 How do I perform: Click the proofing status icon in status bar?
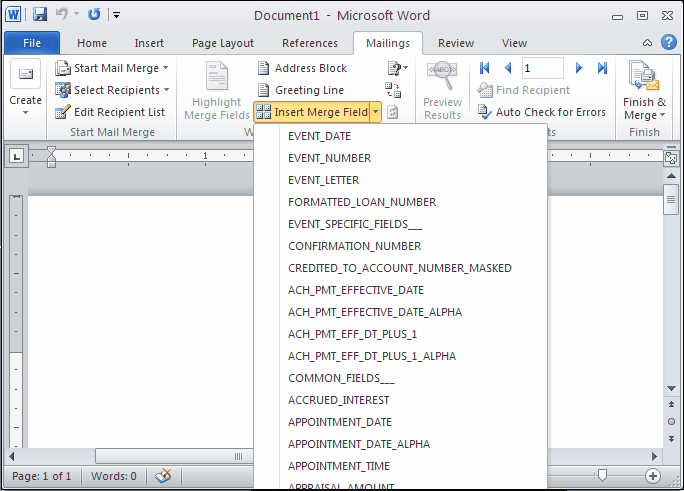pyautogui.click(x=163, y=476)
